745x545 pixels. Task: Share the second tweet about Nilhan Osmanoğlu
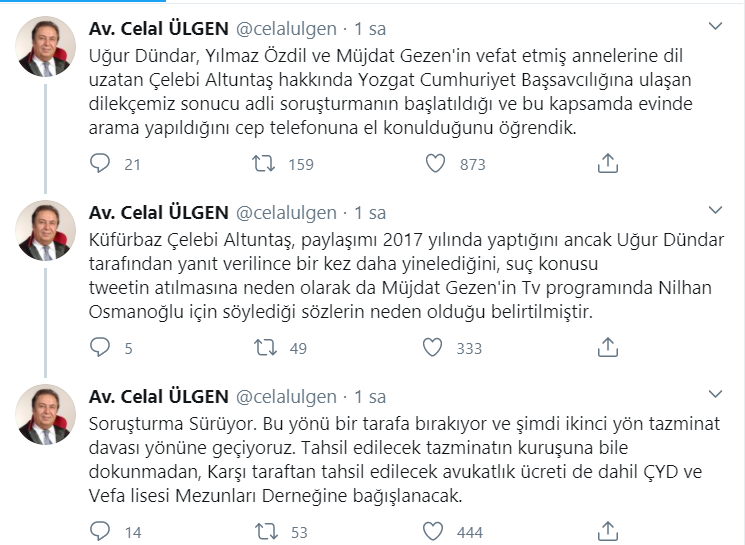pos(607,347)
